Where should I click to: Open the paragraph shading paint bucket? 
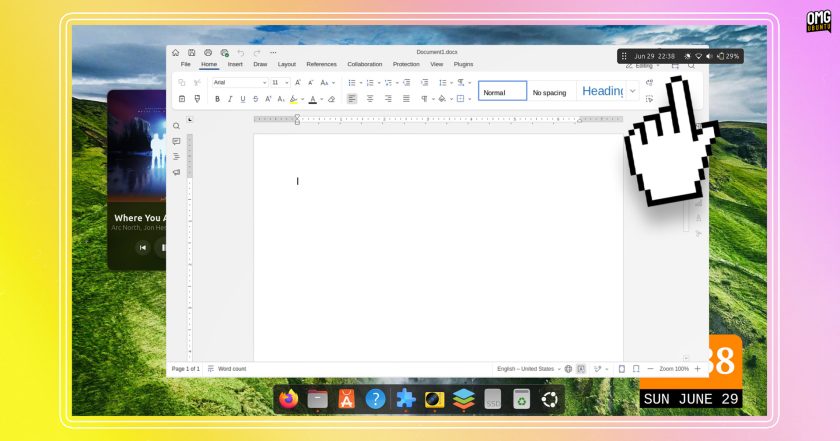442,99
